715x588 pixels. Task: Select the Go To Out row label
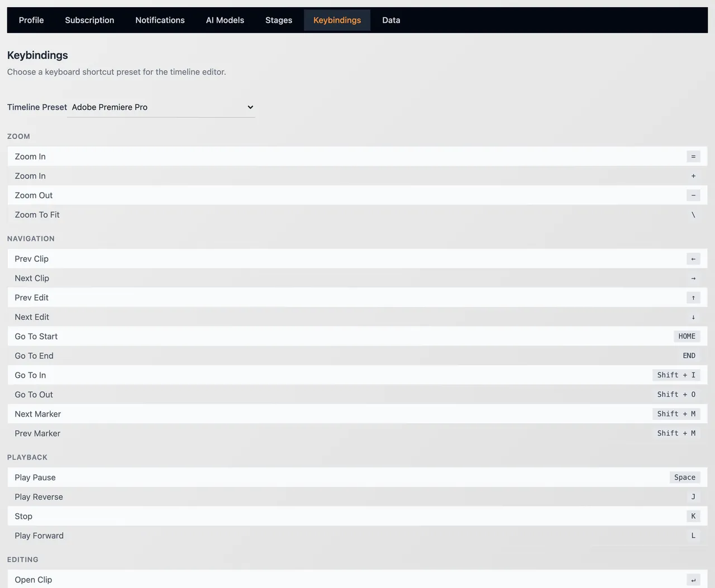point(34,395)
